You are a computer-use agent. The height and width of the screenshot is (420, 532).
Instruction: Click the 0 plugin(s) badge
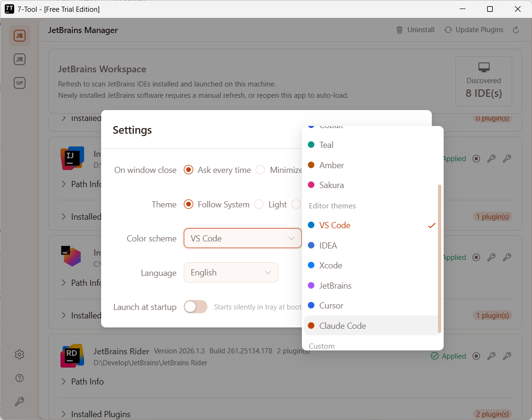(x=492, y=119)
